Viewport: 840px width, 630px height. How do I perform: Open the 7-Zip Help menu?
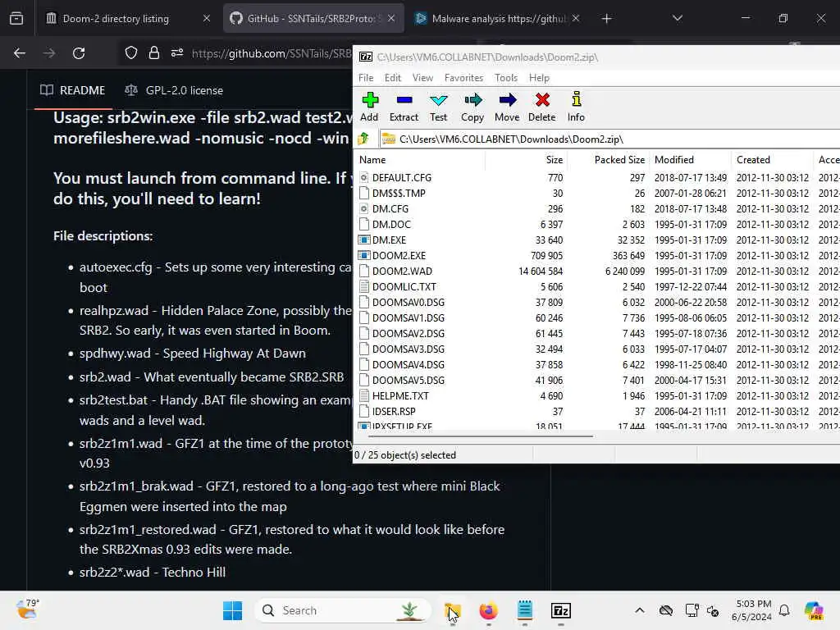pos(539,78)
